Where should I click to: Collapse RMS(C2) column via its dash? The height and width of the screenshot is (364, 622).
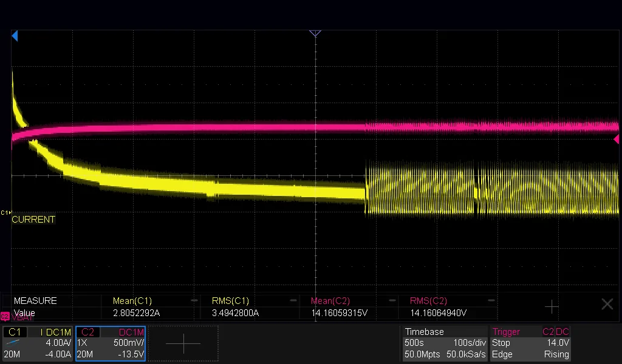tap(491, 301)
